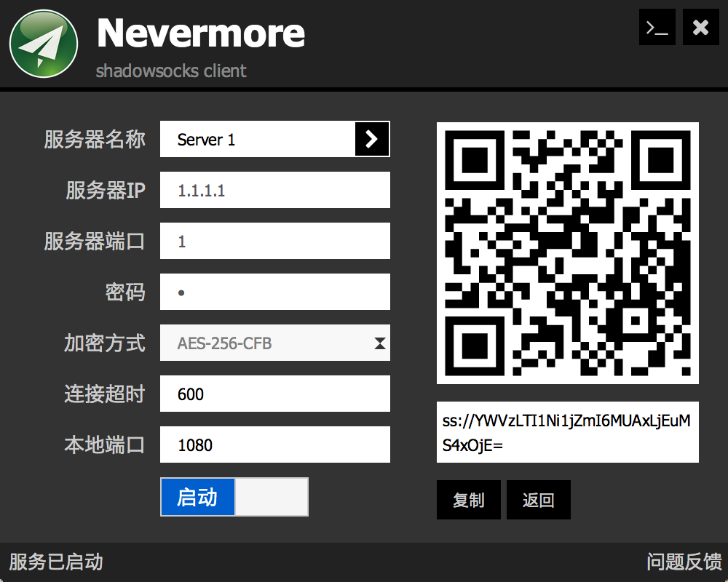This screenshot has width=728, height=582.
Task: Click the Nevermore title text
Action: [201, 33]
